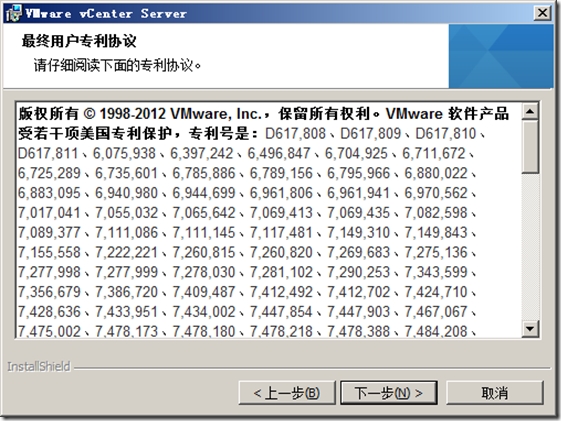Click patent number 6,711,672
Image resolution: width=561 pixels, height=421 pixels.
click(x=434, y=153)
